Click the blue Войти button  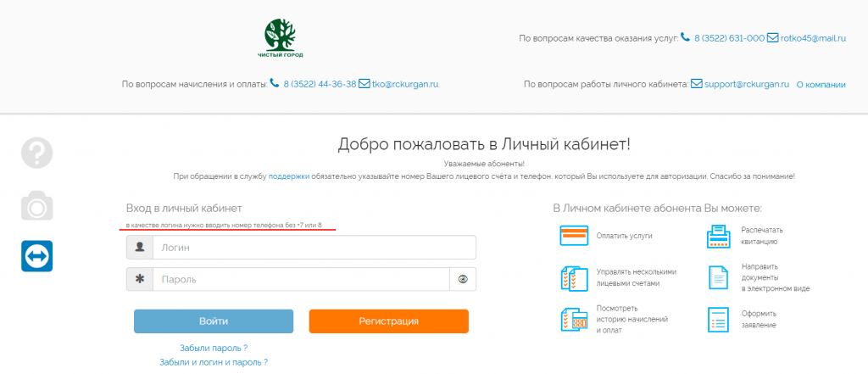pos(214,321)
